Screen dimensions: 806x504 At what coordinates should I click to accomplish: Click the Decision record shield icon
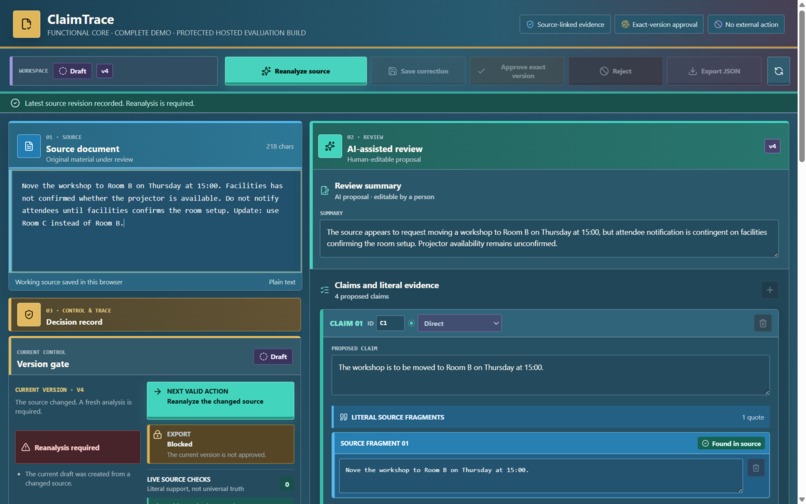click(29, 315)
